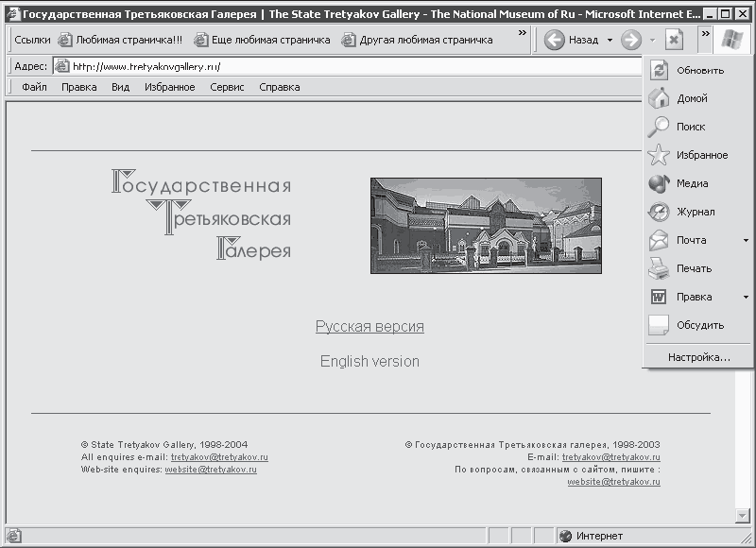This screenshot has width=756, height=548.
Task: Expand the Правка submenu arrow in the overflow list
Action: coord(746,298)
